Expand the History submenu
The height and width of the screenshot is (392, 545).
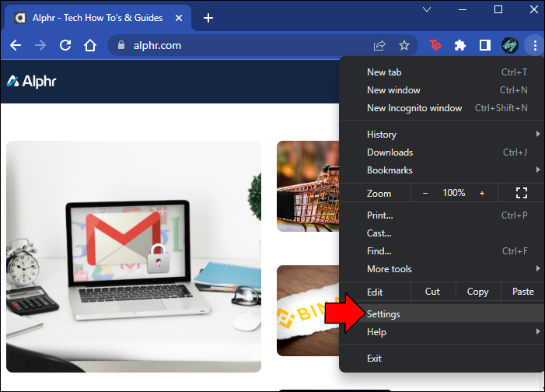pos(442,135)
